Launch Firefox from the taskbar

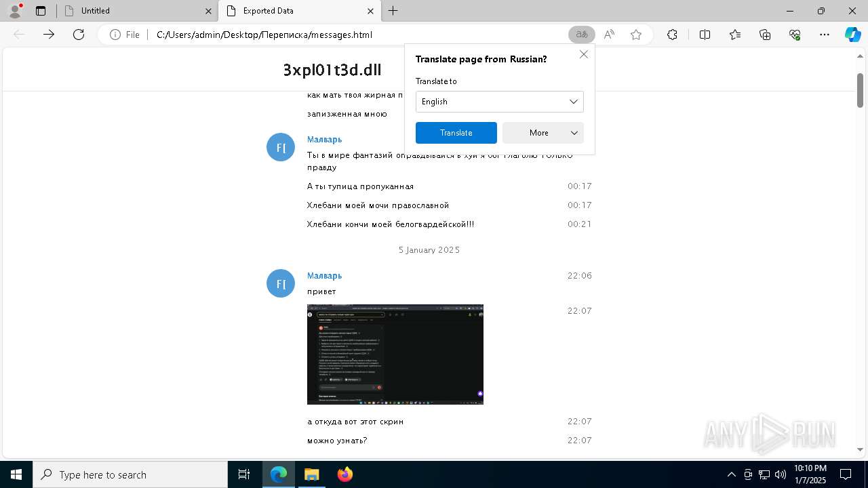click(x=345, y=474)
